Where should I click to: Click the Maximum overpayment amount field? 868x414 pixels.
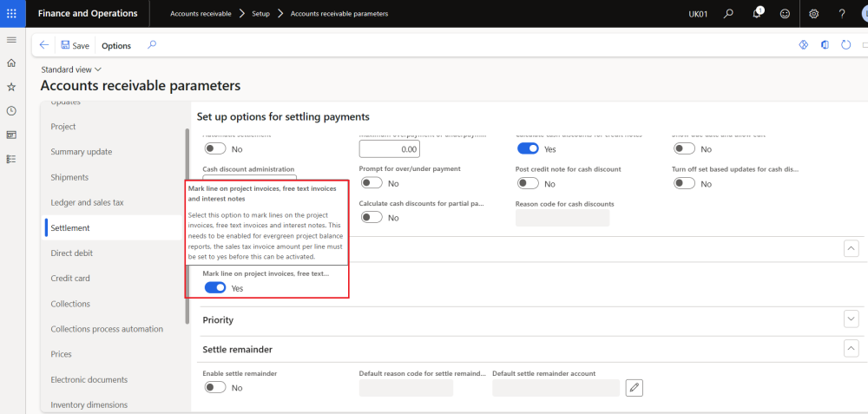point(390,149)
